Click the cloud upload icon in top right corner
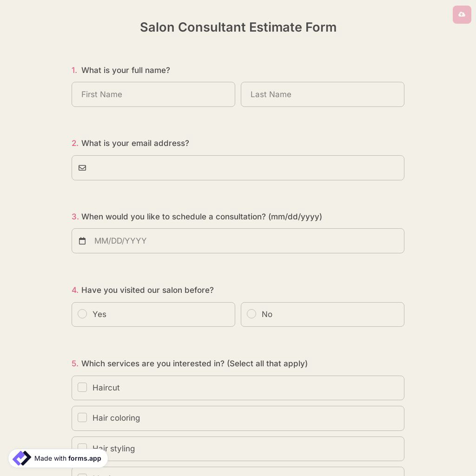The image size is (476, 476). pos(461,14)
